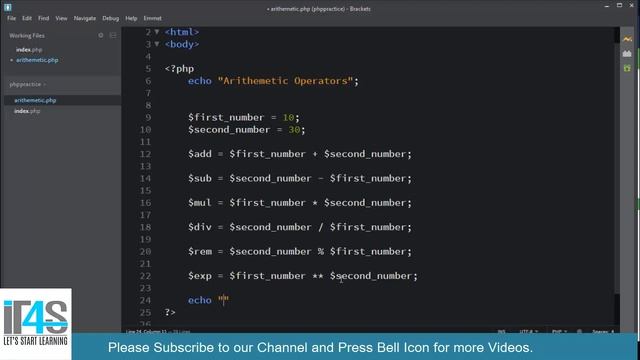Toggle the INS insert mode indicator
This screenshot has height=360, width=640.
501,331
